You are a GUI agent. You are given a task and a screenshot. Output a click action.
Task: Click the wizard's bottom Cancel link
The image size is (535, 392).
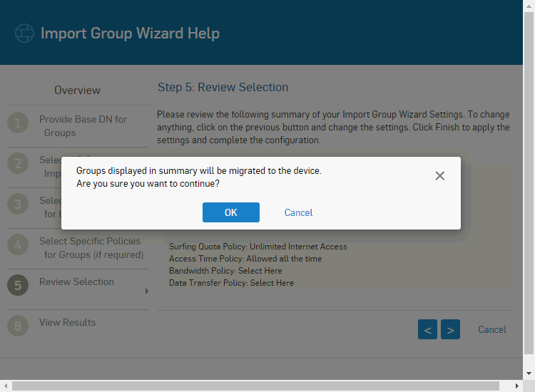tap(491, 329)
